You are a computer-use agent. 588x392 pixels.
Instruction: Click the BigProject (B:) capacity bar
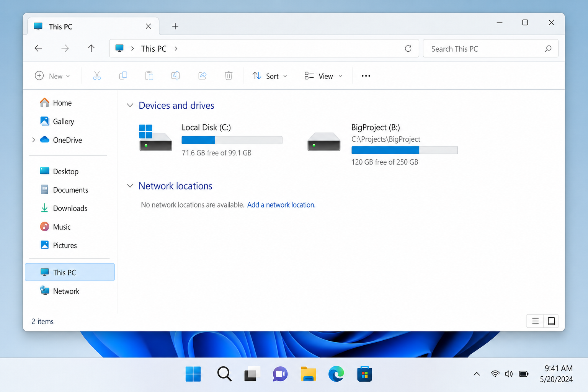(x=405, y=150)
